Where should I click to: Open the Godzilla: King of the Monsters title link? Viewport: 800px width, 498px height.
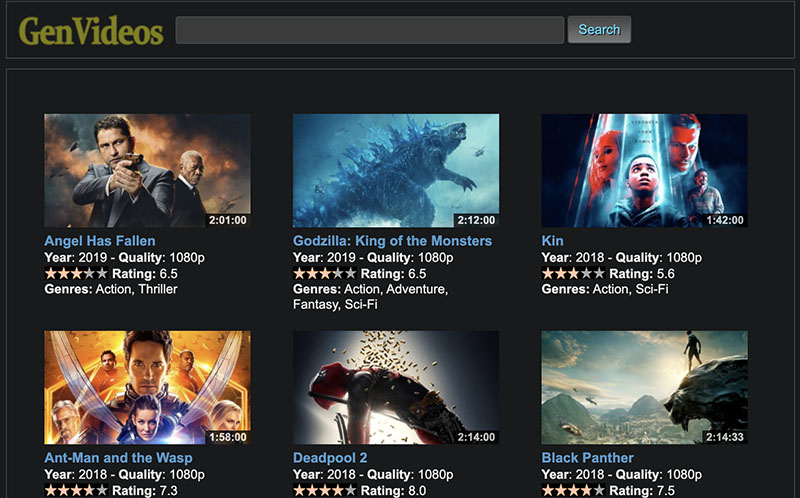coord(392,241)
